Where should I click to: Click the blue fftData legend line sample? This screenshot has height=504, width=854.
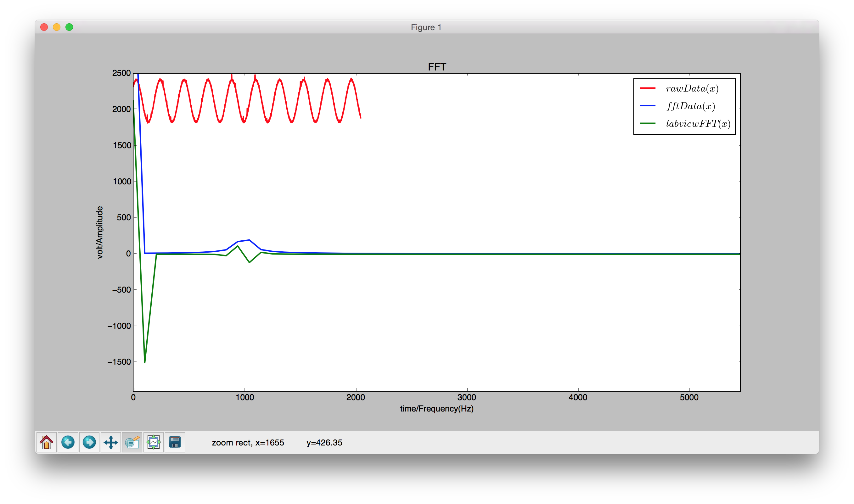coord(648,106)
